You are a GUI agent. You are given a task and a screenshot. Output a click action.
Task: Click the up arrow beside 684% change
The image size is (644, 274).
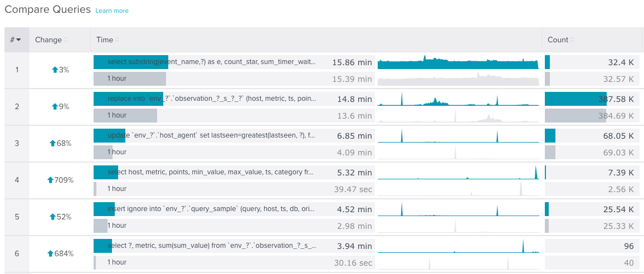point(51,253)
